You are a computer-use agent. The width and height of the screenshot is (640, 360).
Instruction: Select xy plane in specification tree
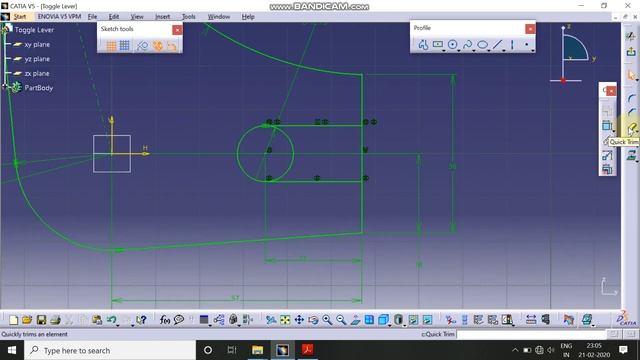tap(37, 44)
